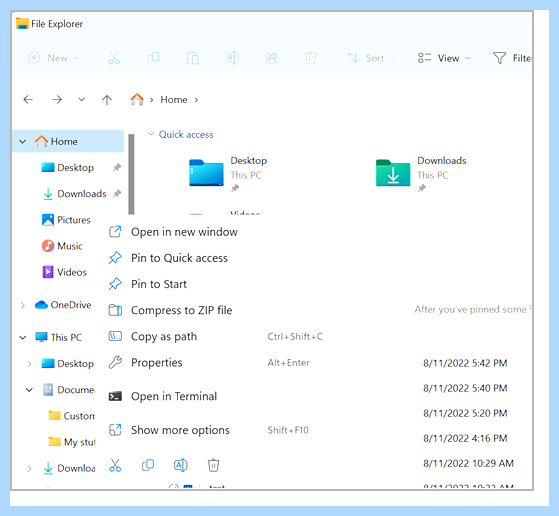Collapse the This PC node
The height and width of the screenshot is (516, 559).
point(23,337)
